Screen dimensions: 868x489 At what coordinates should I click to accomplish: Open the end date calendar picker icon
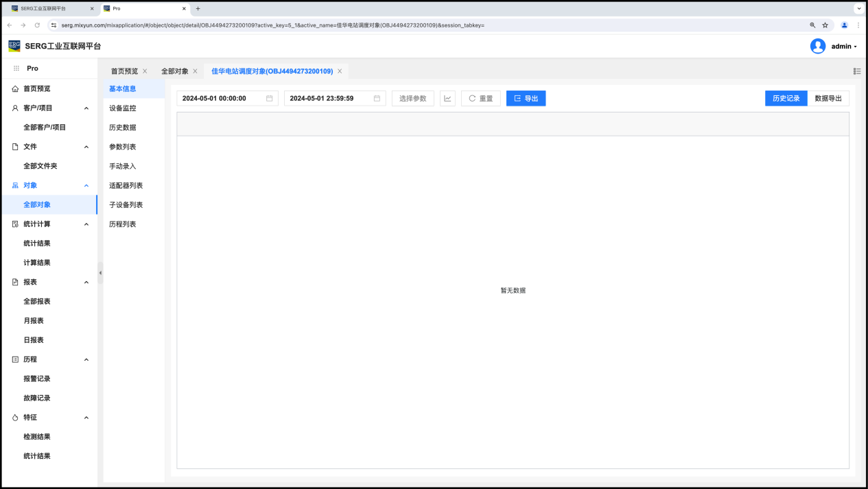pyautogui.click(x=377, y=99)
